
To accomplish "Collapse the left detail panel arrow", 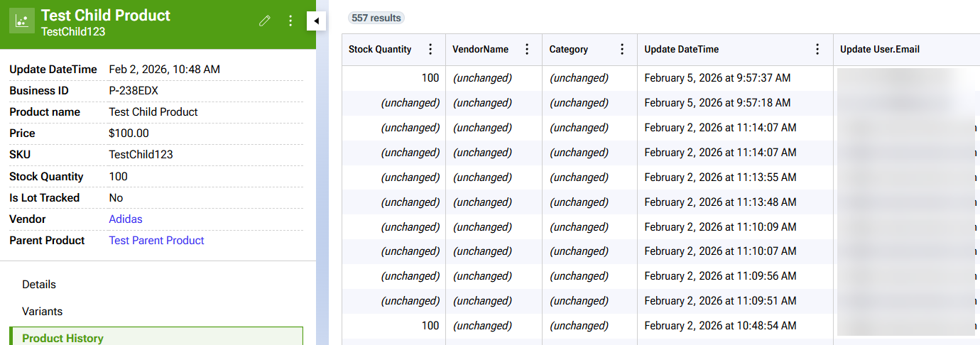I will pos(316,22).
